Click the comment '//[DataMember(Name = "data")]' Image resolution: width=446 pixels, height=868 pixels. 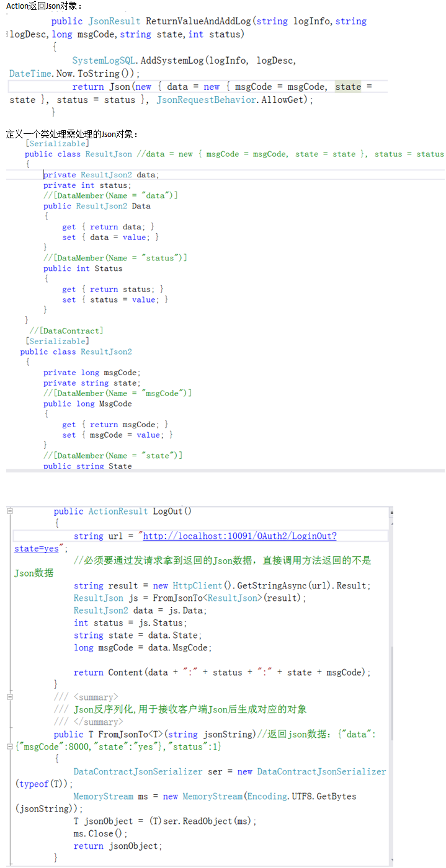click(x=110, y=195)
